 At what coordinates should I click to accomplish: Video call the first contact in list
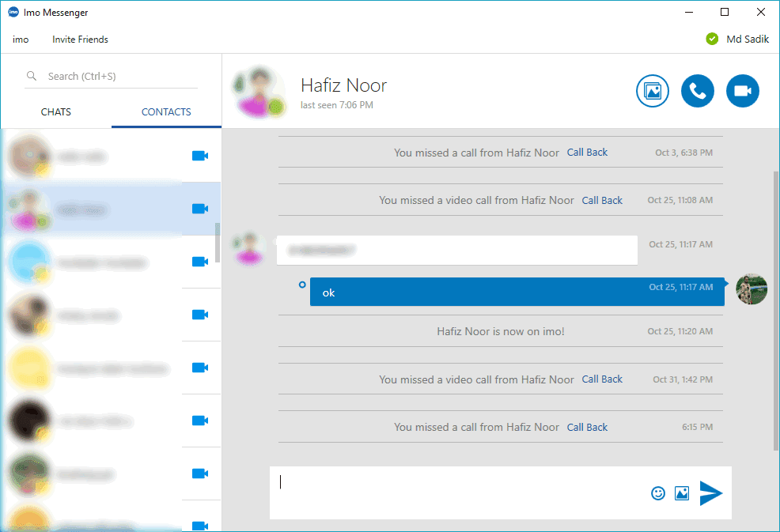[x=200, y=156]
